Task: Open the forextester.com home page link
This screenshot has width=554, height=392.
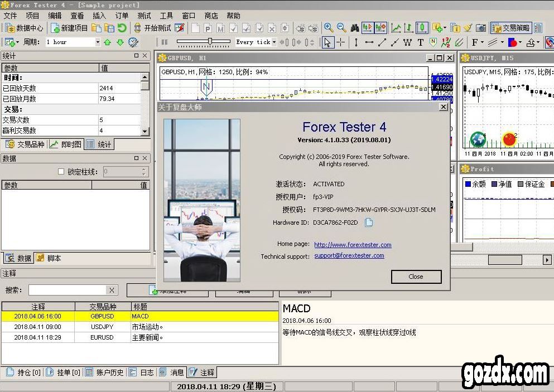Action: click(353, 245)
